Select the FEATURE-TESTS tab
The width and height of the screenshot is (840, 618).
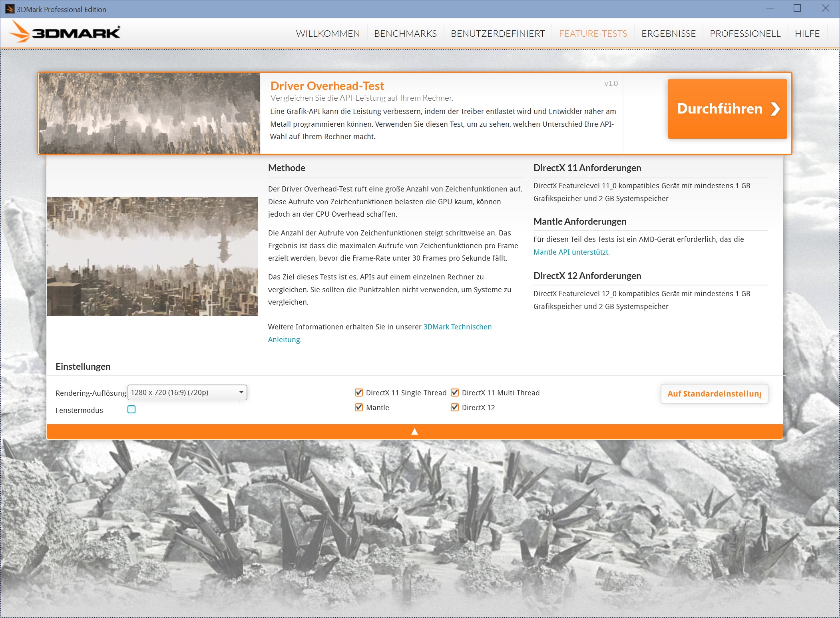[x=593, y=34]
